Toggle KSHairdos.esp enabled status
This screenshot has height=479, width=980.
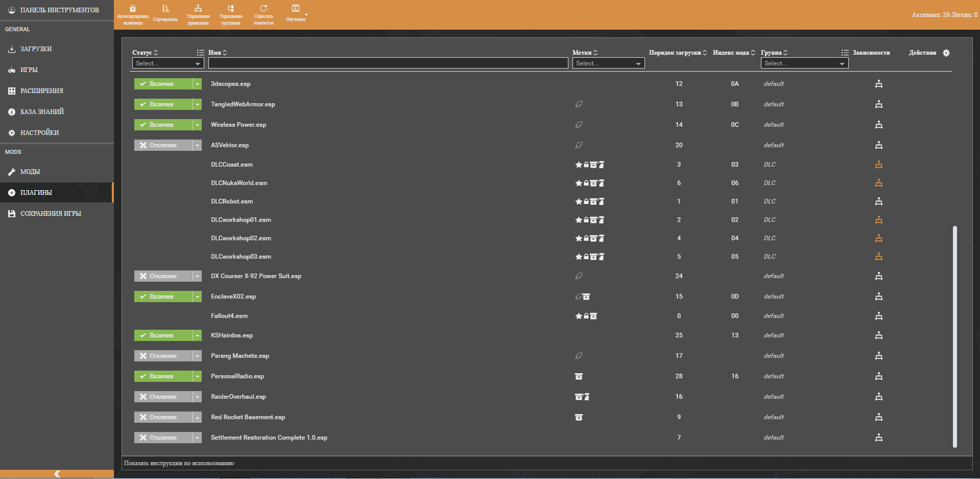(x=163, y=335)
